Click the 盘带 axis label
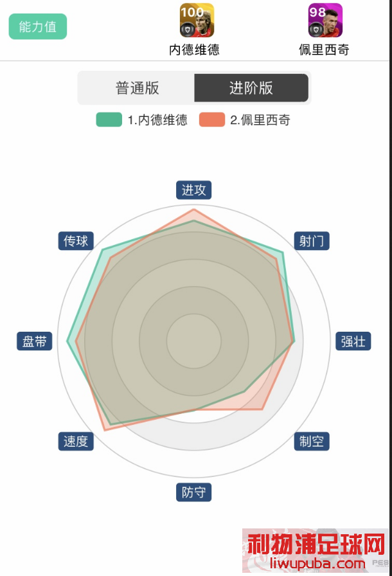392x576 pixels. [x=35, y=341]
